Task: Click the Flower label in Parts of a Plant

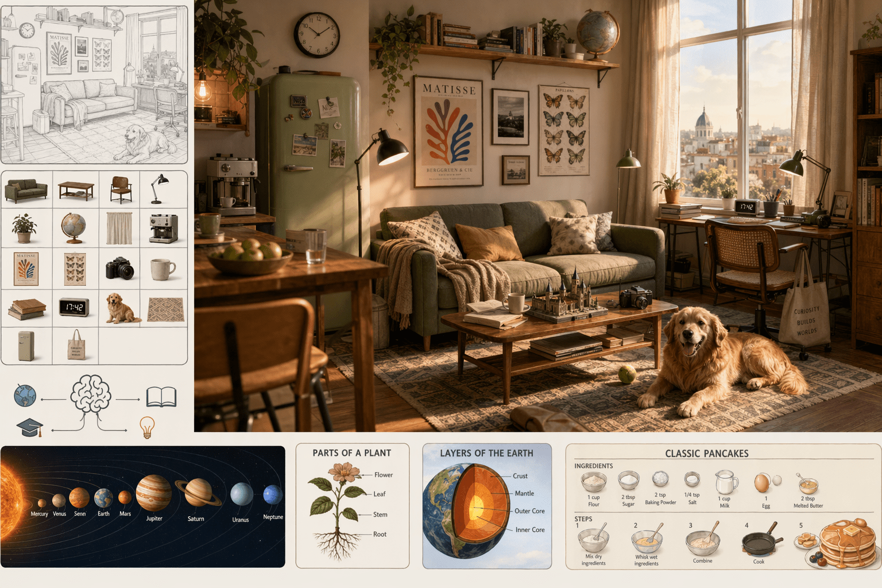Action: pos(383,475)
